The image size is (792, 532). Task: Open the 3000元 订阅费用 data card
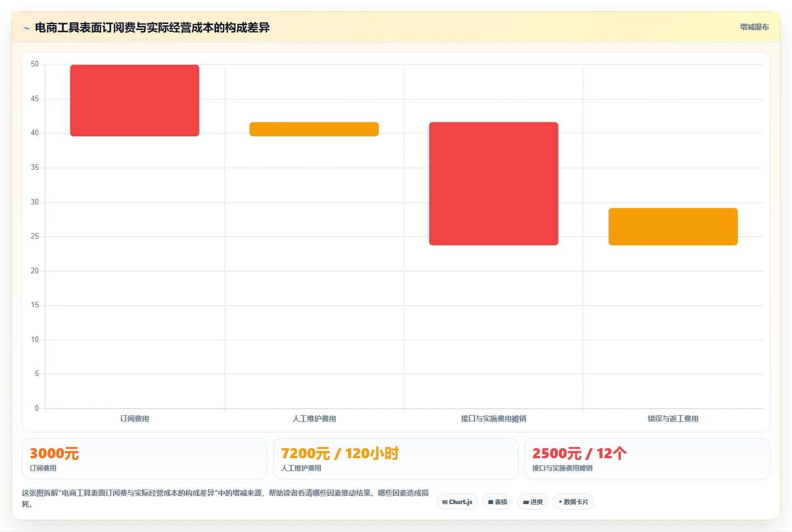[145, 459]
